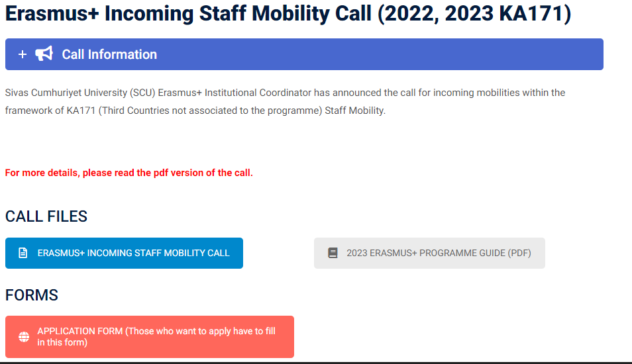Click the document icon on the blue call button
The width and height of the screenshot is (632, 364).
(23, 253)
